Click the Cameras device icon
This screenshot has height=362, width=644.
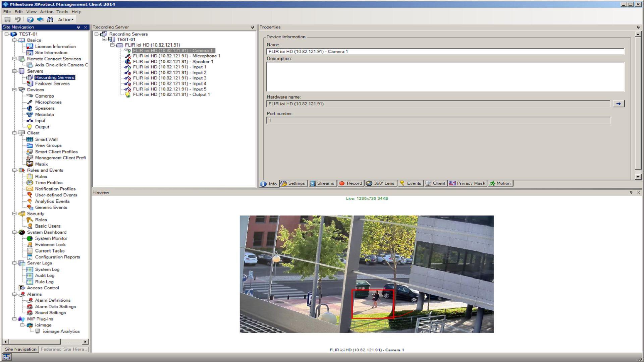click(30, 96)
